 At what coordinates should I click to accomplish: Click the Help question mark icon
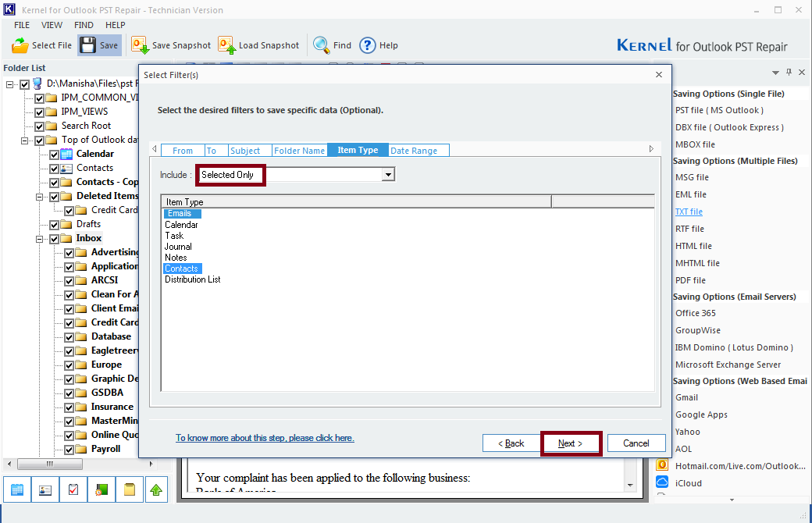[367, 45]
